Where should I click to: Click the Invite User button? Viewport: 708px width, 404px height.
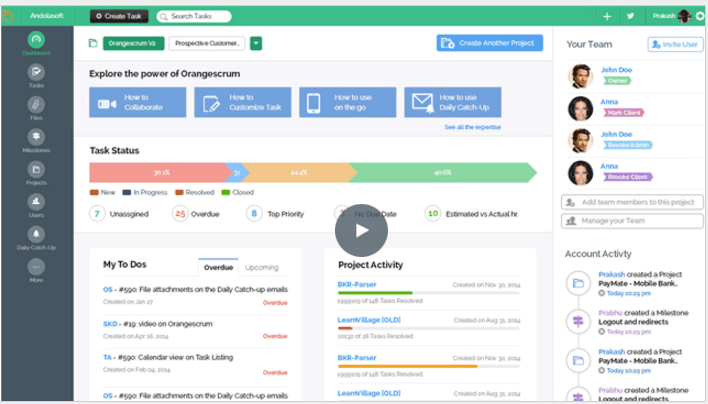675,44
